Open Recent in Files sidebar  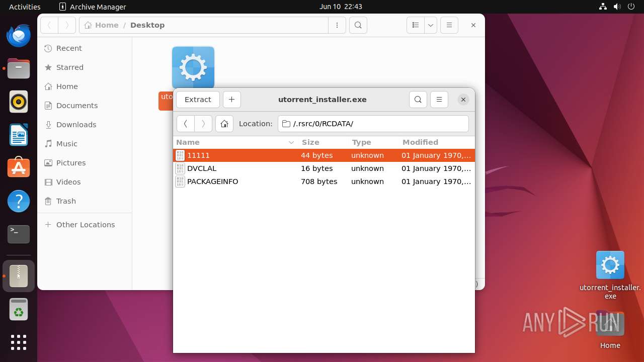click(x=85, y=48)
